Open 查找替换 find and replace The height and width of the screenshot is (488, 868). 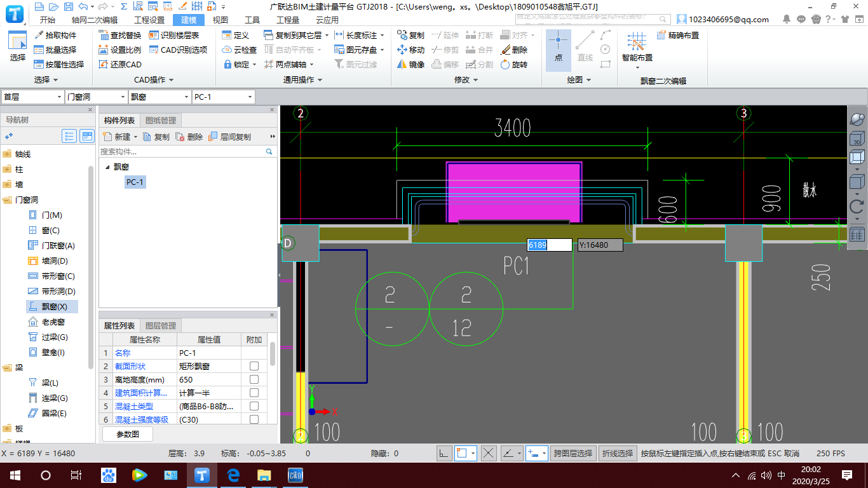tap(120, 35)
